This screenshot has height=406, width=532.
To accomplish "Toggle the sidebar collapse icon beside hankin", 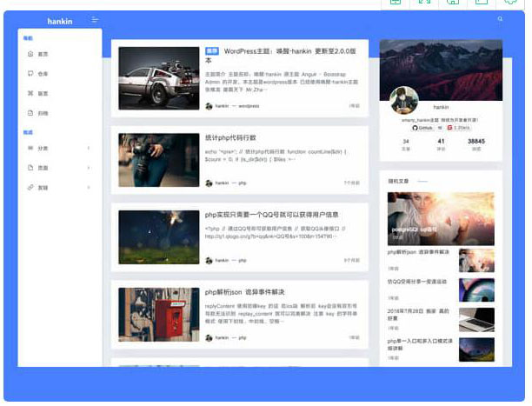I will 95,19.
